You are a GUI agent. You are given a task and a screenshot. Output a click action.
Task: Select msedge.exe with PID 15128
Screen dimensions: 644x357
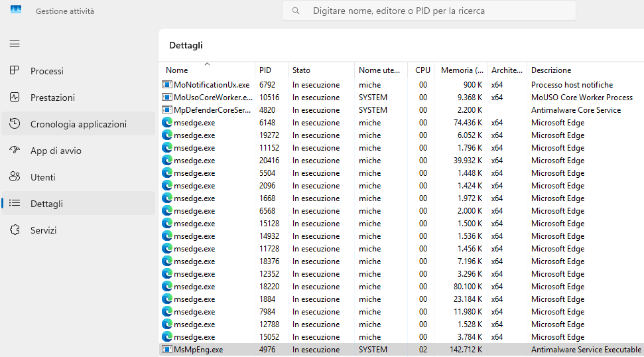click(x=401, y=224)
